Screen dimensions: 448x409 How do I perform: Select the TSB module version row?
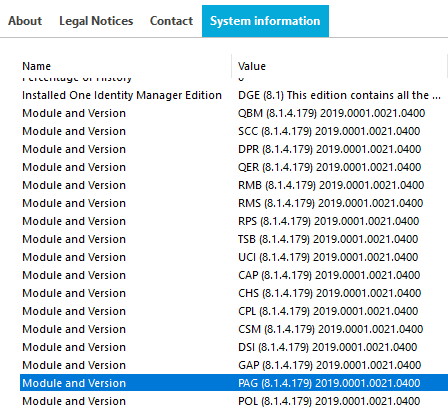pyautogui.click(x=234, y=239)
